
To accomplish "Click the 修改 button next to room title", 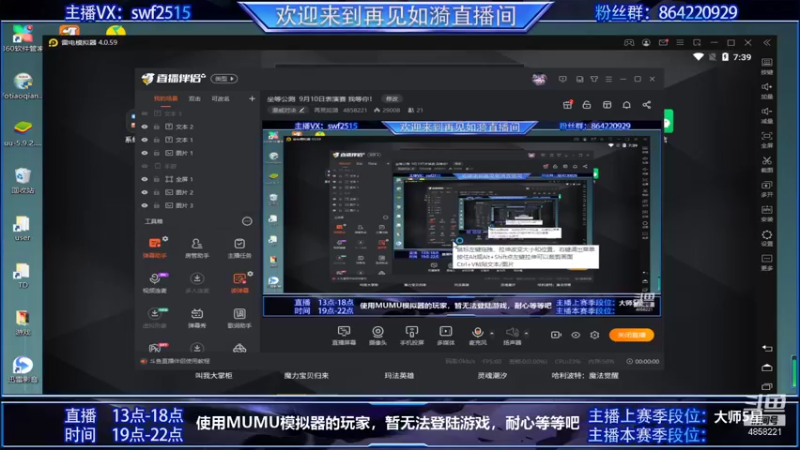I will click(392, 99).
